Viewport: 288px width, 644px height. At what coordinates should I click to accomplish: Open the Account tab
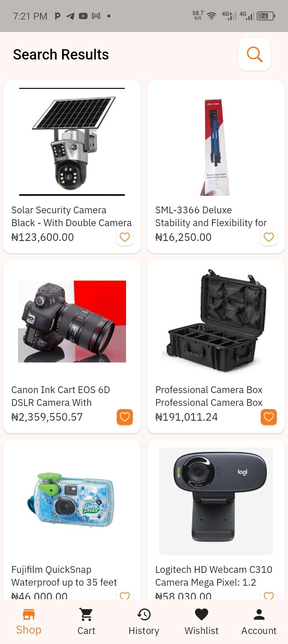pyautogui.click(x=259, y=622)
